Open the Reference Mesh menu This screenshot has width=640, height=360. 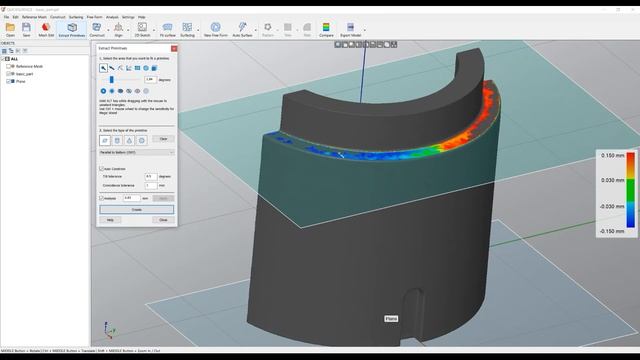pos(34,17)
